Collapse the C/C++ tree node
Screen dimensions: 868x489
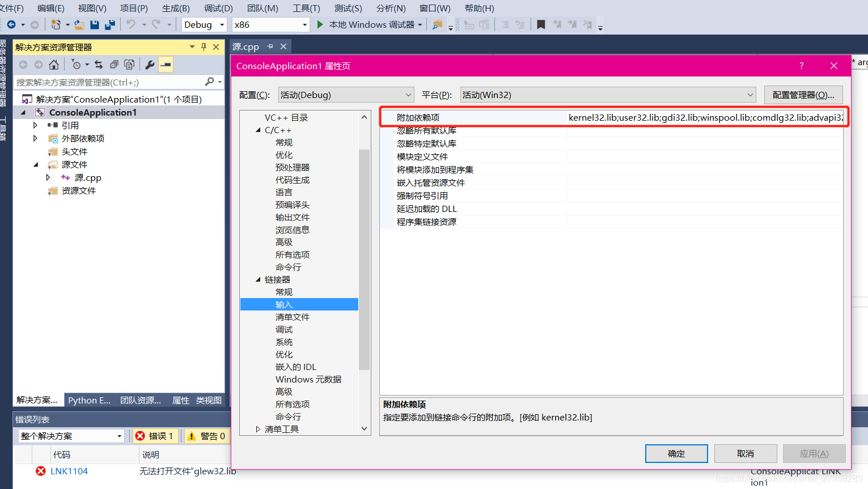259,130
